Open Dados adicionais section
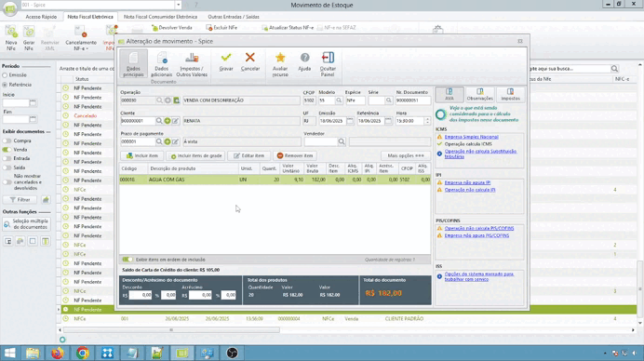The image size is (644, 361). coord(162,63)
